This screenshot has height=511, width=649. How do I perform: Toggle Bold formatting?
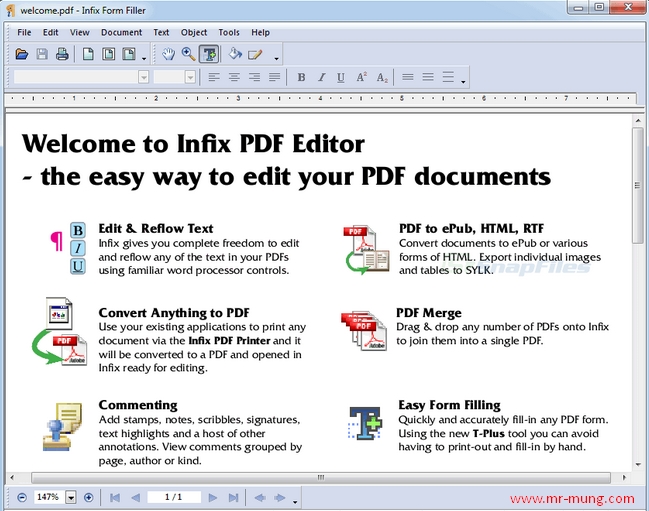(x=301, y=77)
